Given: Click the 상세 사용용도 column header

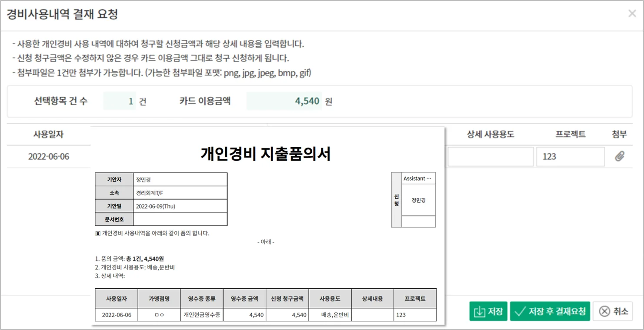Looking at the screenshot, I should click(x=490, y=134).
